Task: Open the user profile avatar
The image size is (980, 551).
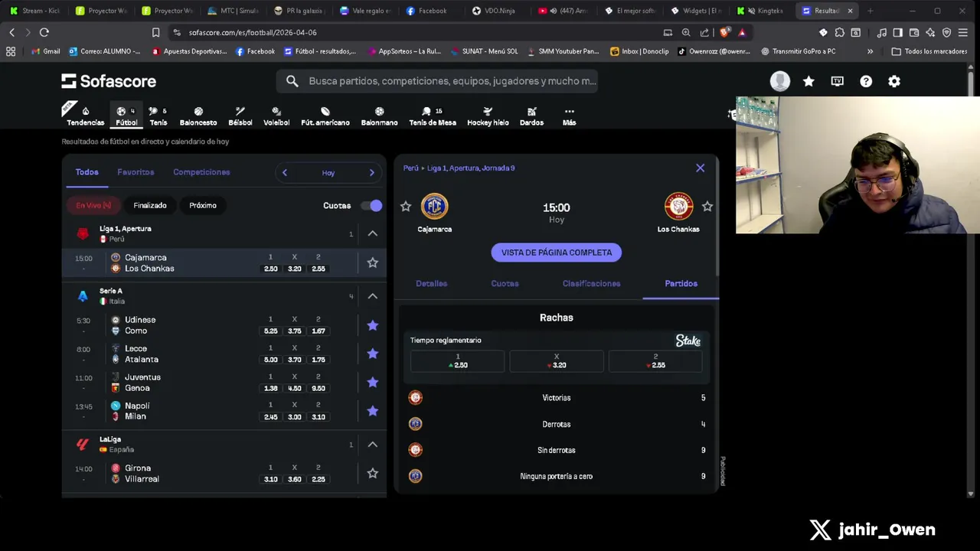Action: point(780,81)
